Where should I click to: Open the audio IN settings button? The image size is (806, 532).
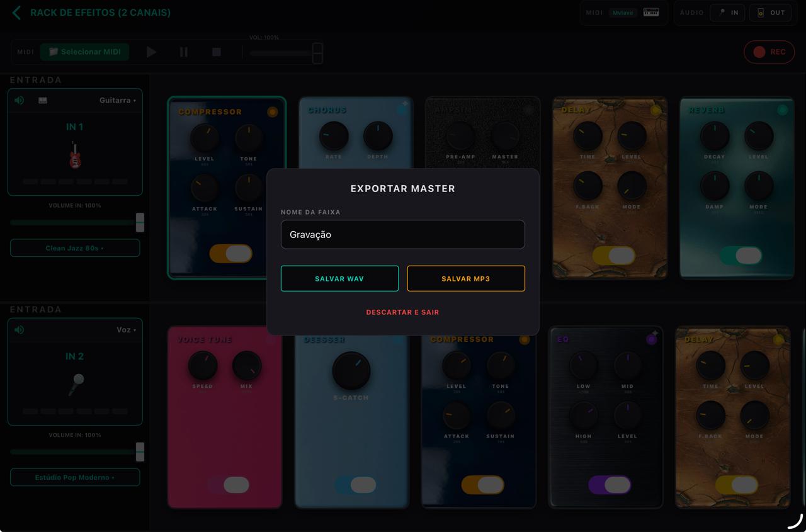728,13
